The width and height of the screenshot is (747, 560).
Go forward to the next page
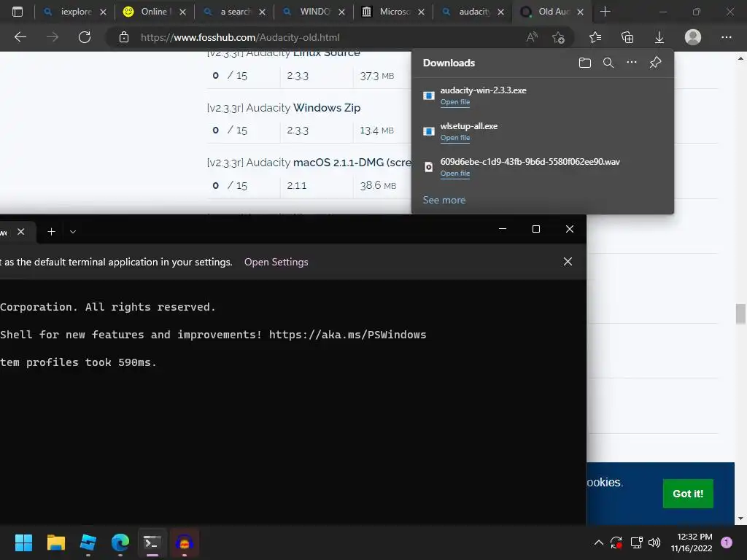click(x=53, y=37)
